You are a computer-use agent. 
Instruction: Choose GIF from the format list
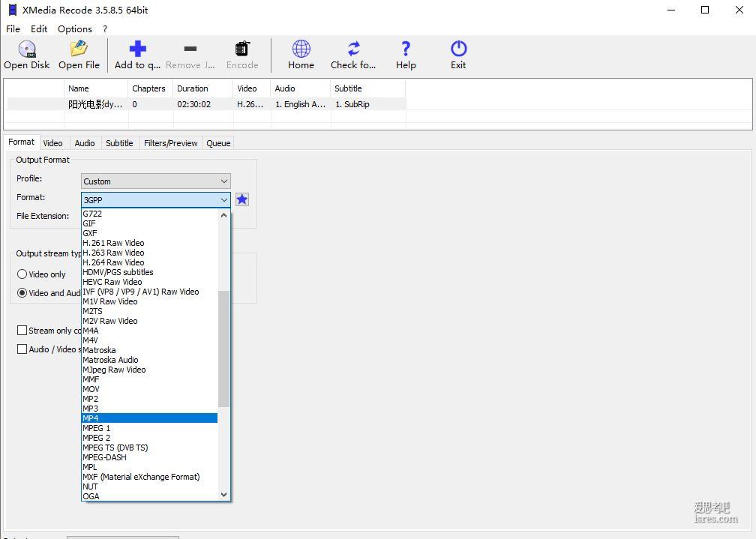pos(149,223)
